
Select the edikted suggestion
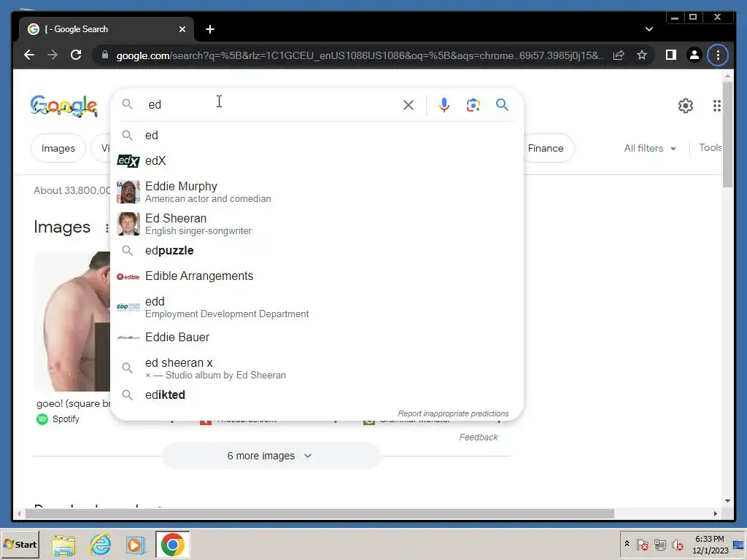point(317,394)
